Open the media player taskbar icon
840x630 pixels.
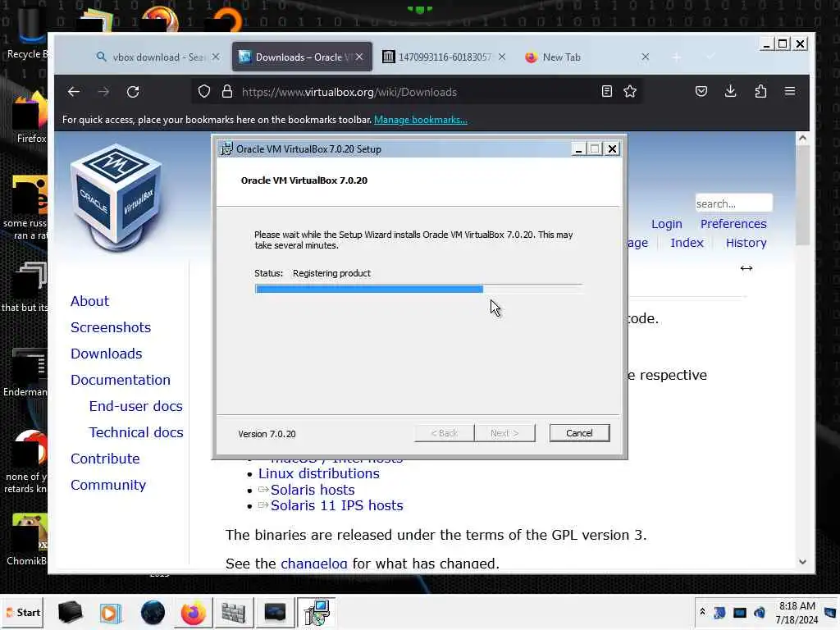coord(111,612)
